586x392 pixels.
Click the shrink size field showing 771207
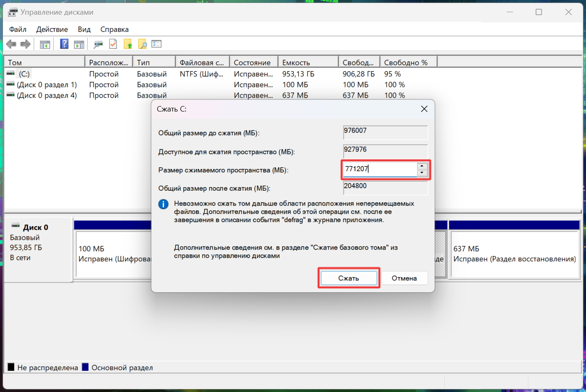tap(380, 169)
